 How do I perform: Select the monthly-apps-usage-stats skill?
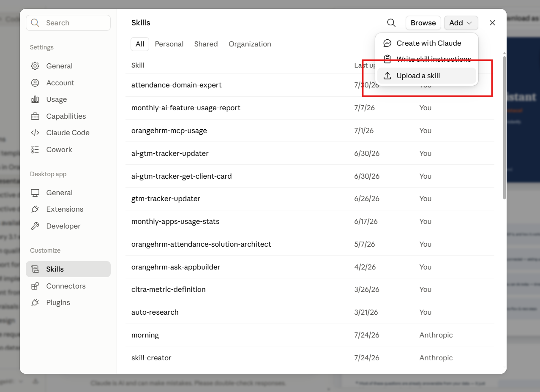(310, 221)
